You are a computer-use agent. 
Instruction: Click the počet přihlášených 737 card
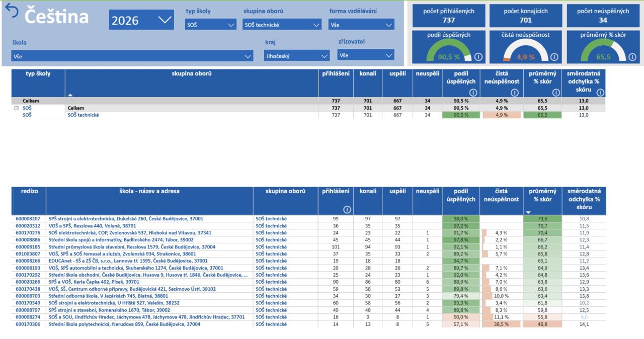click(449, 16)
